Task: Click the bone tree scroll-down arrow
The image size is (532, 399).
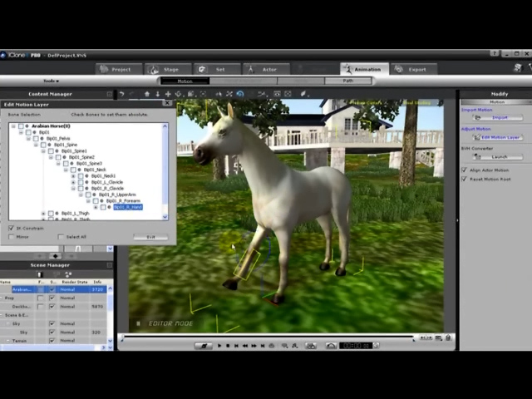Action: point(165,217)
